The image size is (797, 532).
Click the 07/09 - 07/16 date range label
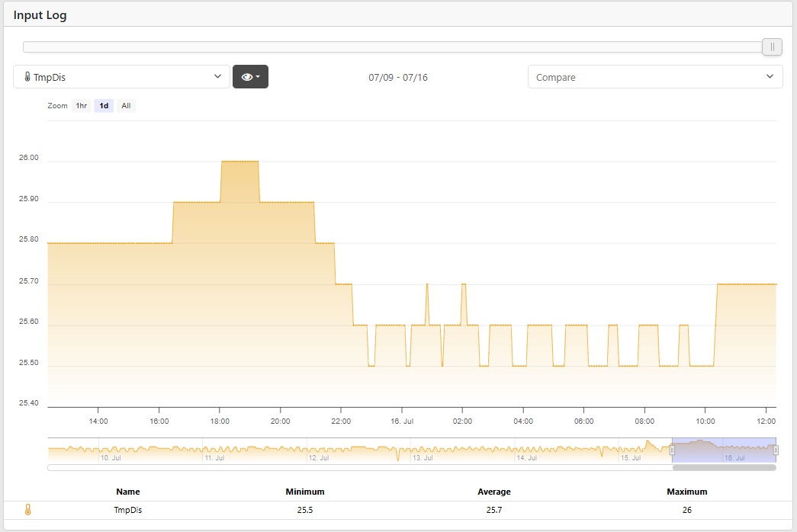398,77
